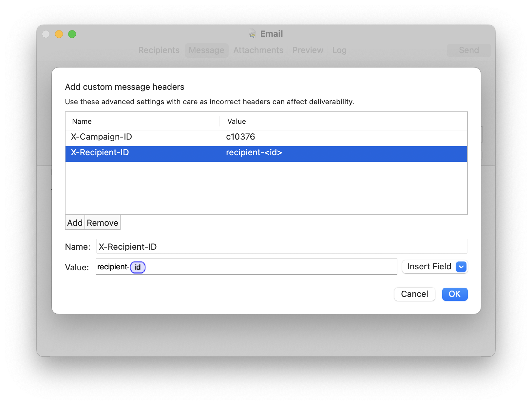Switch to the Message tab
532x405 pixels.
coord(206,50)
